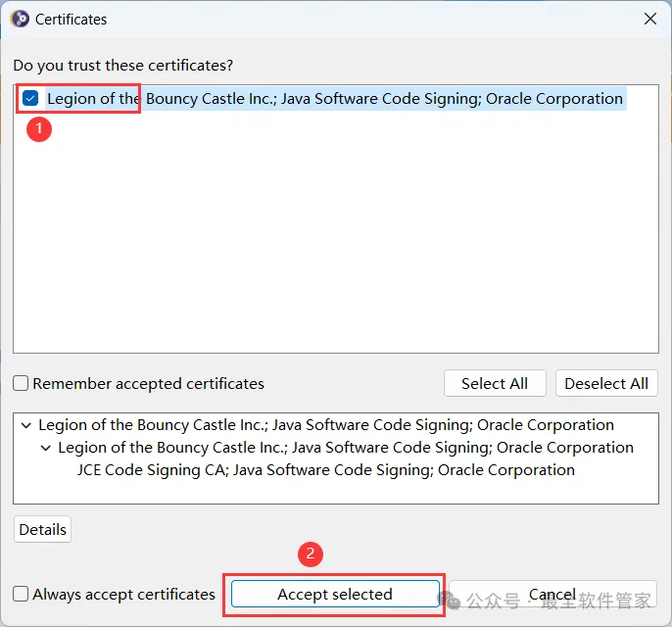Uncheck the Legion of the Bouncy Castle certificate checkbox
The image size is (672, 627).
pos(30,98)
